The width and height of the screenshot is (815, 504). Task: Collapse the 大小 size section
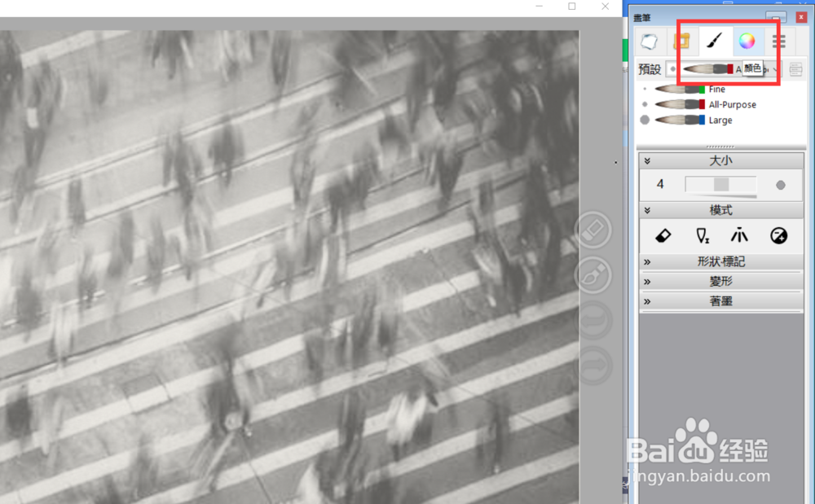point(647,161)
